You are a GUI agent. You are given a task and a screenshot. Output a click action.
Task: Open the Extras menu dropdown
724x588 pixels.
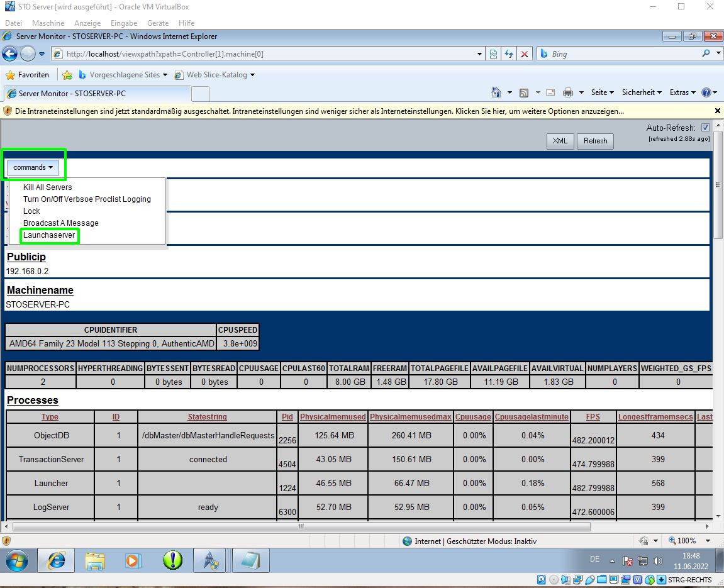tap(682, 92)
